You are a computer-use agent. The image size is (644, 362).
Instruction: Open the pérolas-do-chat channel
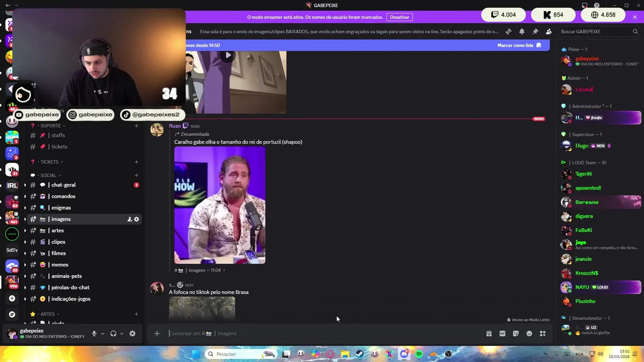pyautogui.click(x=84, y=288)
